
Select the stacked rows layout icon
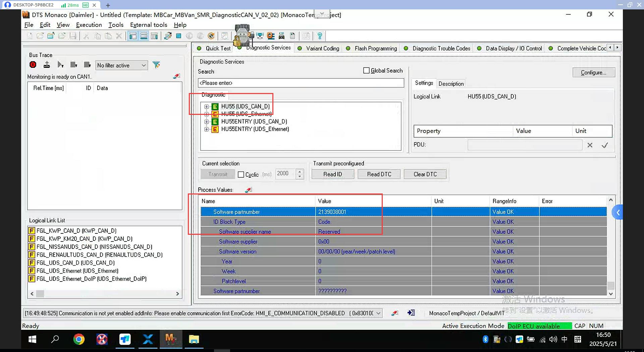pyautogui.click(x=144, y=36)
